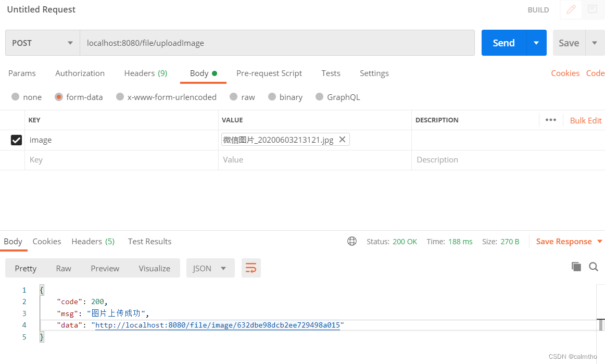
Task: Select the raw body radio option
Action: (233, 96)
